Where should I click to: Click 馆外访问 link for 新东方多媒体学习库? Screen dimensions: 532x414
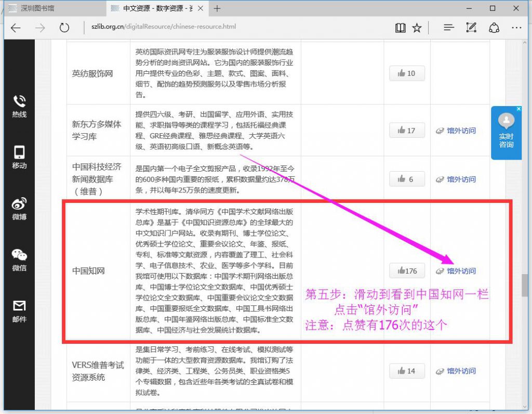click(461, 131)
